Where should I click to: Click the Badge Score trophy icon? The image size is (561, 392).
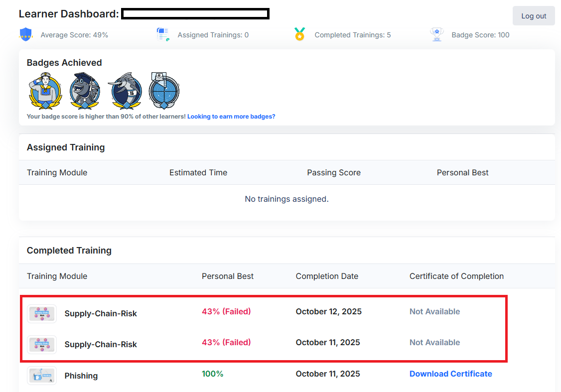[x=436, y=35]
